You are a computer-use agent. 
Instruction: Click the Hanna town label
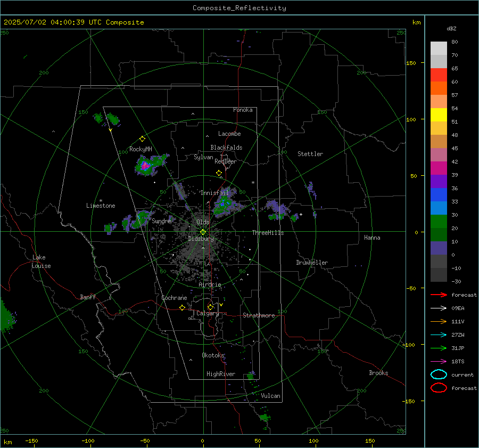pos(372,237)
